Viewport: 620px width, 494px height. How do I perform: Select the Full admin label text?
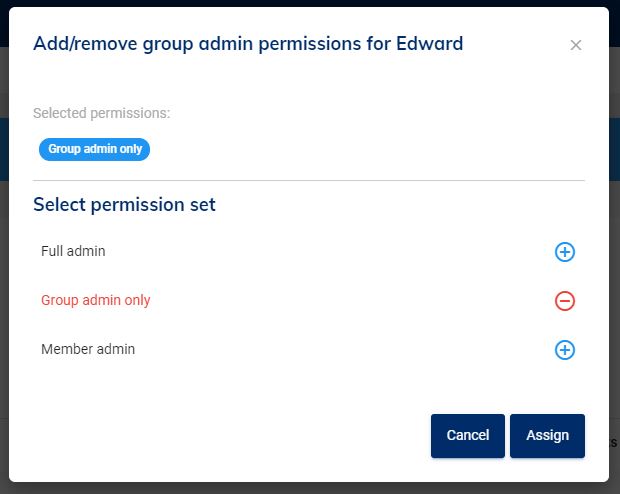tap(73, 251)
